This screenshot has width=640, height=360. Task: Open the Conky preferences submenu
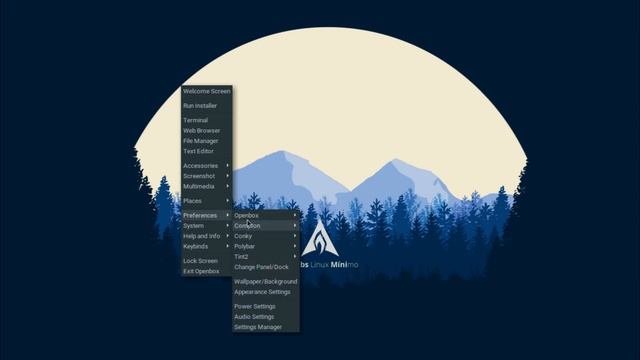266,236
